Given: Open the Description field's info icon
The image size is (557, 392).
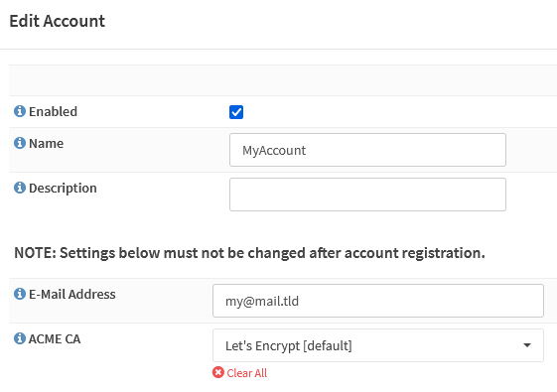Looking at the screenshot, I should coord(20,188).
